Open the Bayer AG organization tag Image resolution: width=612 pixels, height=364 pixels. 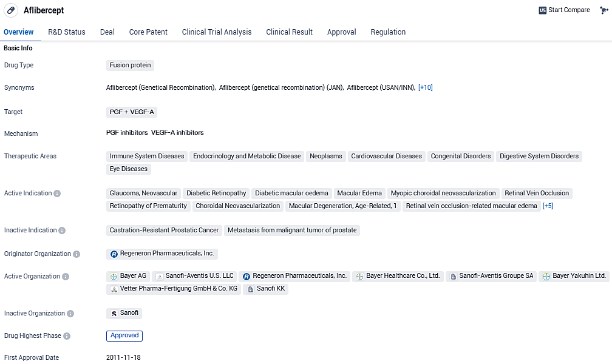point(127,276)
